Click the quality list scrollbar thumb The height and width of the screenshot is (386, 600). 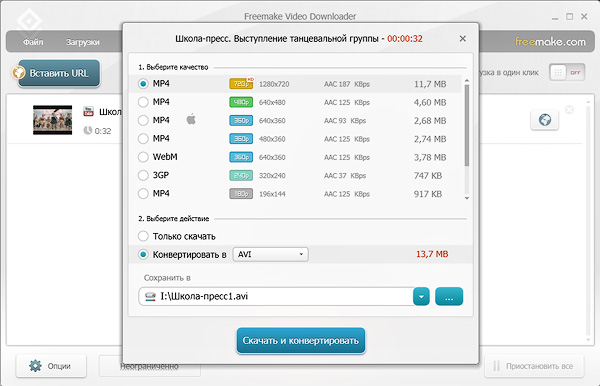pos(466,125)
